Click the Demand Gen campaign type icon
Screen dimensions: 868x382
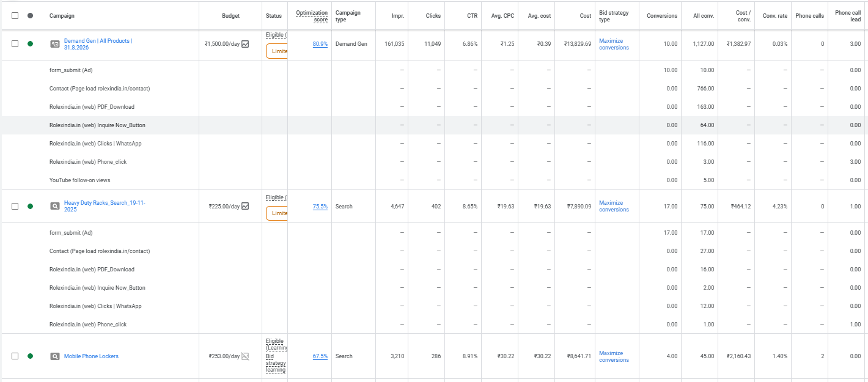(x=54, y=44)
